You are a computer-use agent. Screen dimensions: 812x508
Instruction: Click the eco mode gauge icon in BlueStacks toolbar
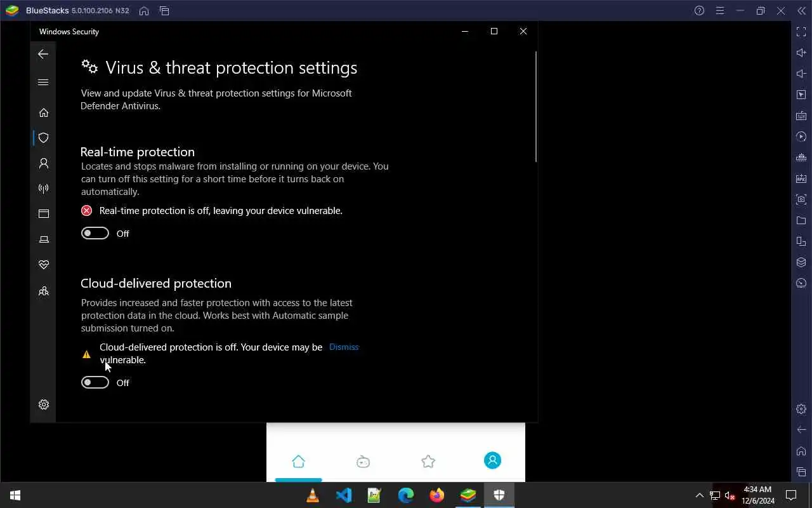point(801,283)
